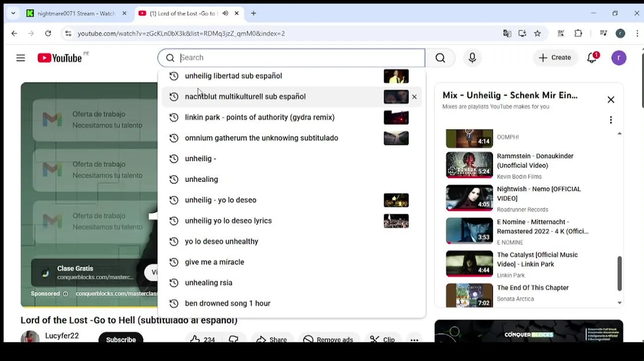This screenshot has width=644, height=361.
Task: Click the Clip scissors button
Action: tap(382, 339)
